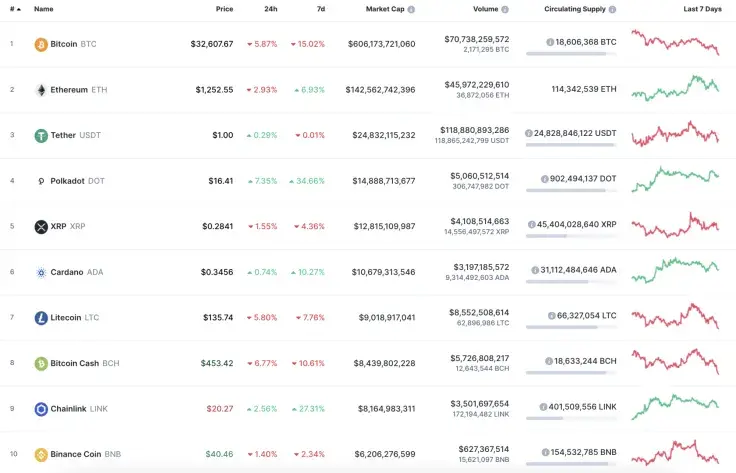Viewport: 736px width, 473px height.
Task: Click Chainlink circulating supply progress bar
Action: [x=571, y=418]
